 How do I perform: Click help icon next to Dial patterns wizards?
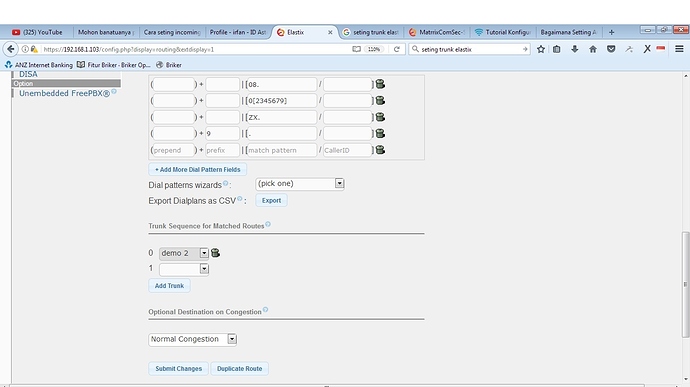[x=225, y=183]
